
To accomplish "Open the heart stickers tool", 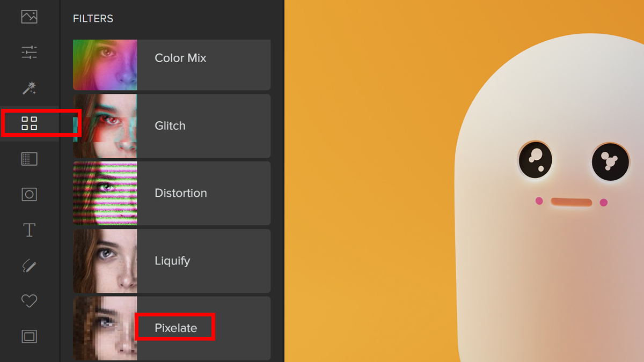I will pos(29,301).
